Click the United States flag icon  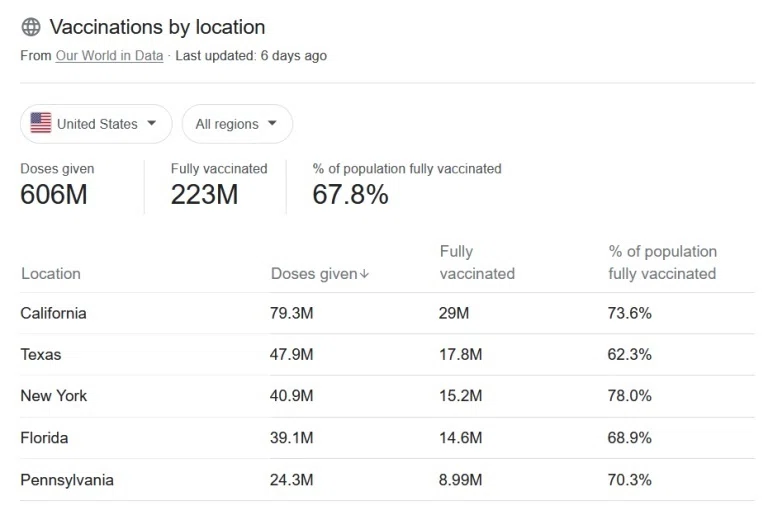tap(41, 123)
